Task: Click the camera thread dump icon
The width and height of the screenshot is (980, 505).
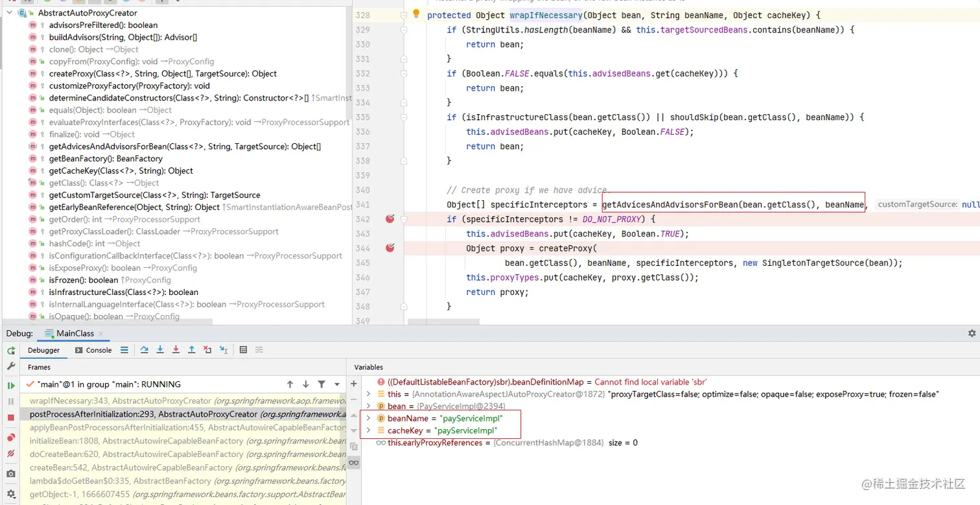Action: click(11, 474)
